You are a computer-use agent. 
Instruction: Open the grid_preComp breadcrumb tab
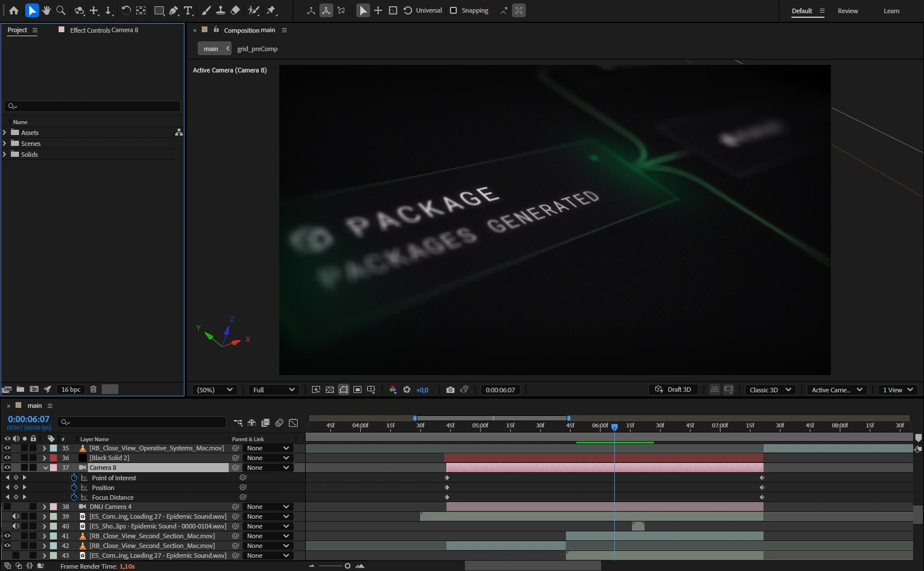[257, 49]
